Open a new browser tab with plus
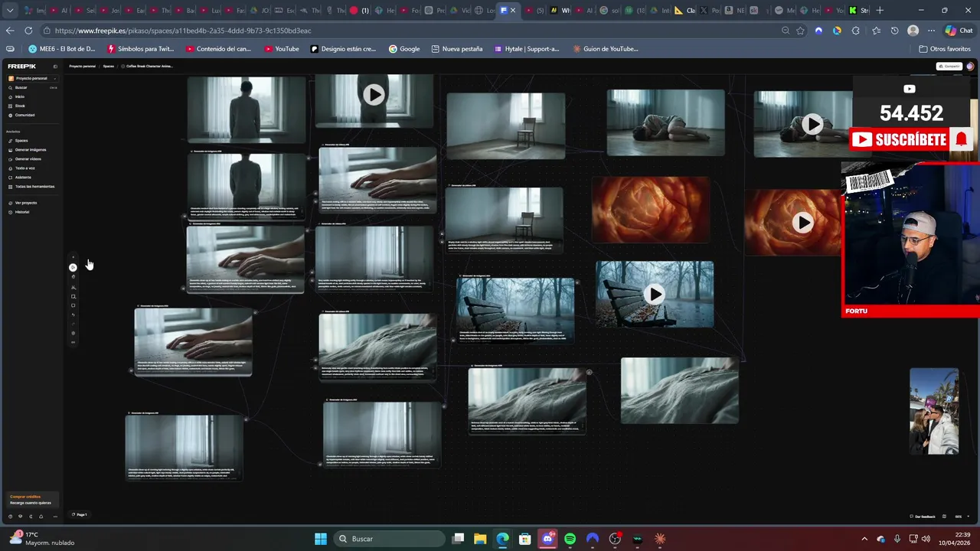 [880, 11]
